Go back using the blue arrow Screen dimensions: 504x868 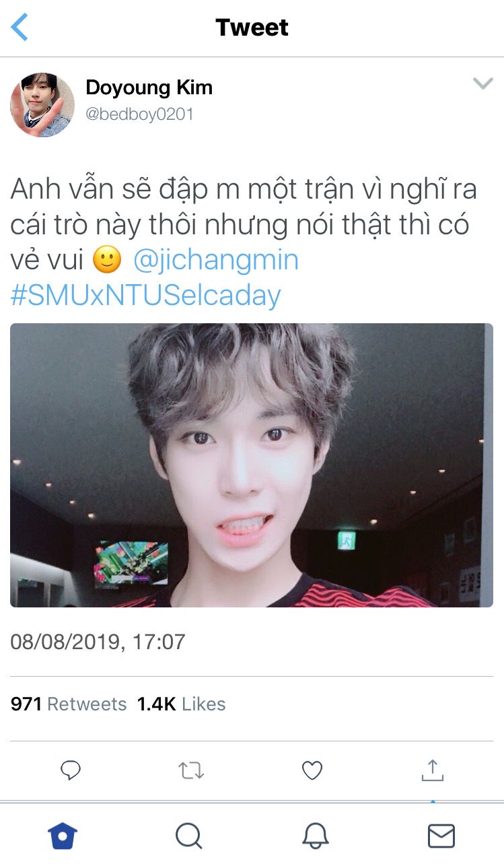tap(20, 27)
